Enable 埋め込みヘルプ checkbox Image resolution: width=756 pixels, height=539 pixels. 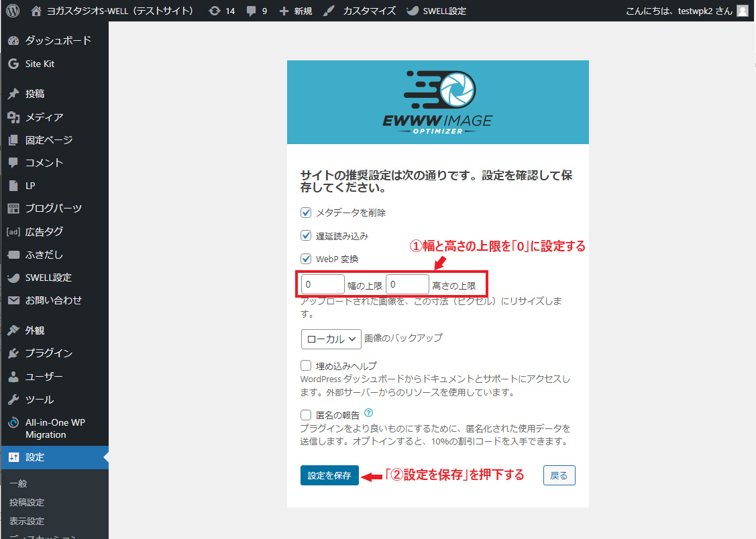(306, 365)
